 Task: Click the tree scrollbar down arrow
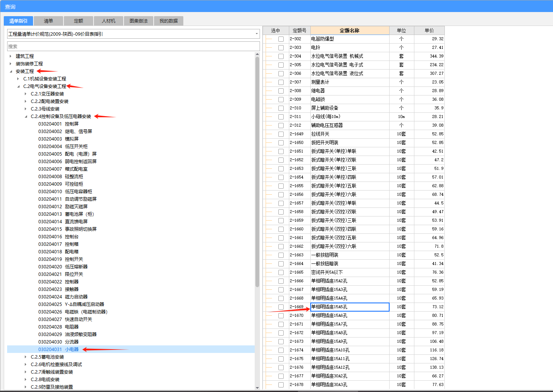(x=257, y=387)
